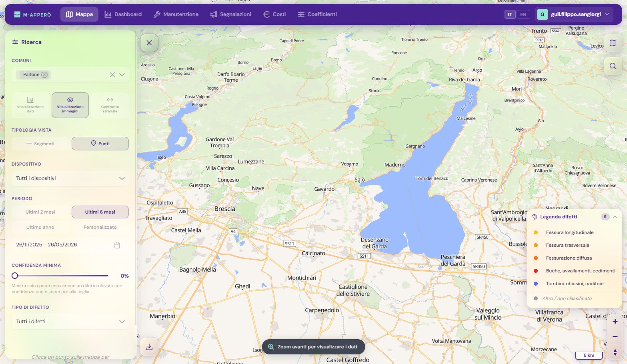
Task: Select the Ultimi 6 mesi period
Action: tap(100, 212)
